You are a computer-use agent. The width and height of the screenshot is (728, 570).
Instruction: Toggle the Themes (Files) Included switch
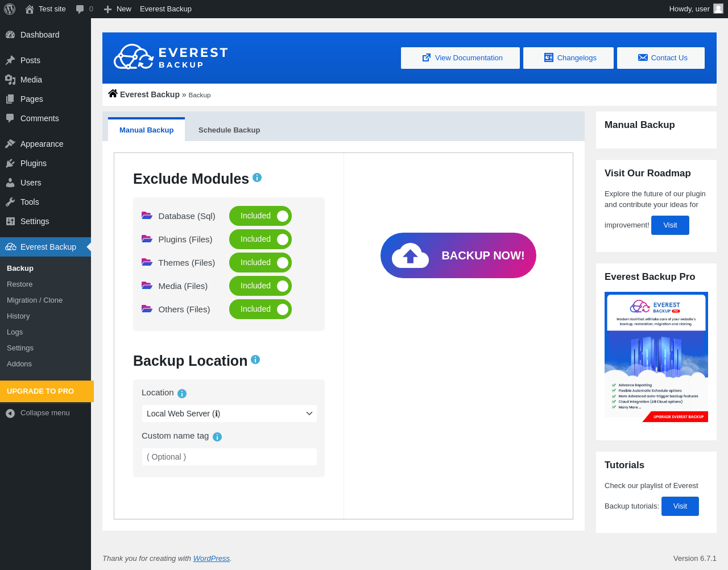coord(260,263)
